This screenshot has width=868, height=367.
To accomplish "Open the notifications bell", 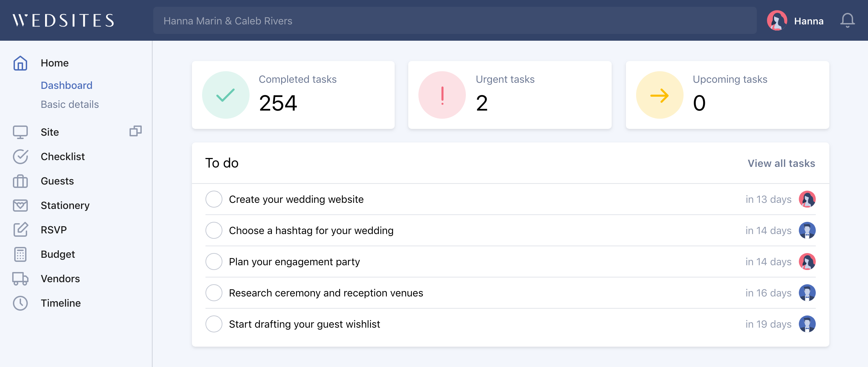I will (x=847, y=20).
